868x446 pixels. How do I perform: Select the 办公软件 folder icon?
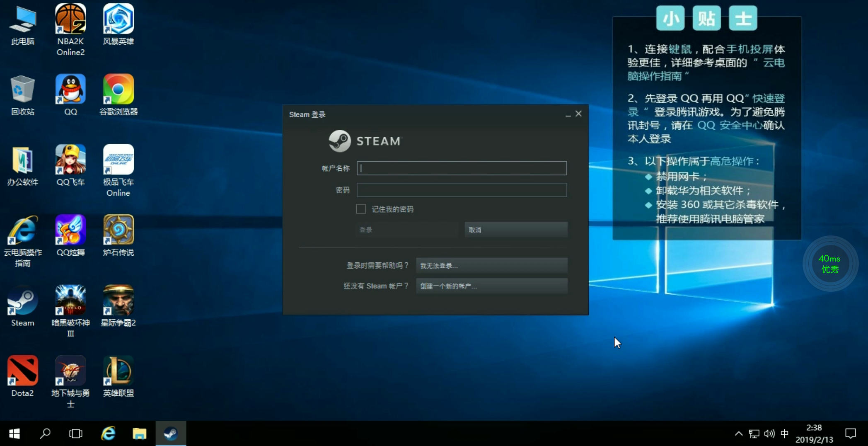click(x=22, y=165)
